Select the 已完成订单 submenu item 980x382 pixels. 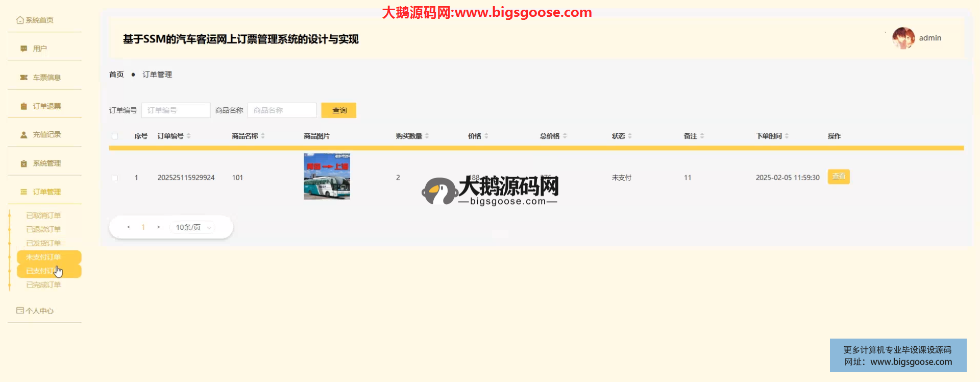tap(43, 285)
